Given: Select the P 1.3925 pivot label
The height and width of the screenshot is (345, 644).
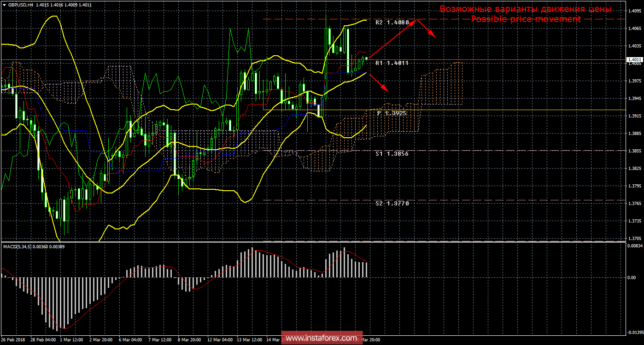Looking at the screenshot, I should 392,113.
